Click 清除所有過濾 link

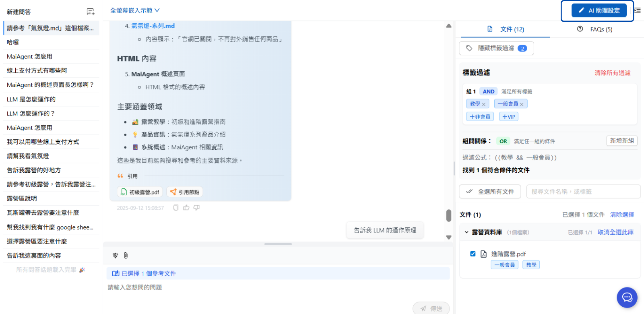coord(612,73)
